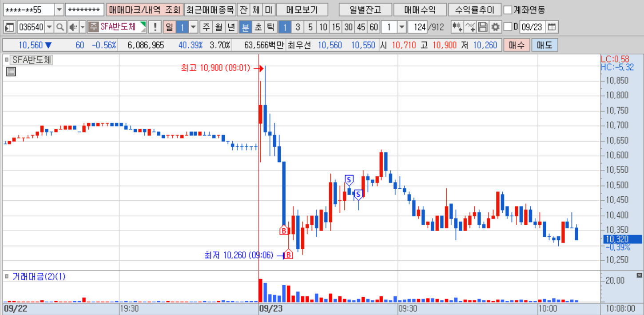
Task: Select the 분 minute chart toggle
Action: pos(245,27)
